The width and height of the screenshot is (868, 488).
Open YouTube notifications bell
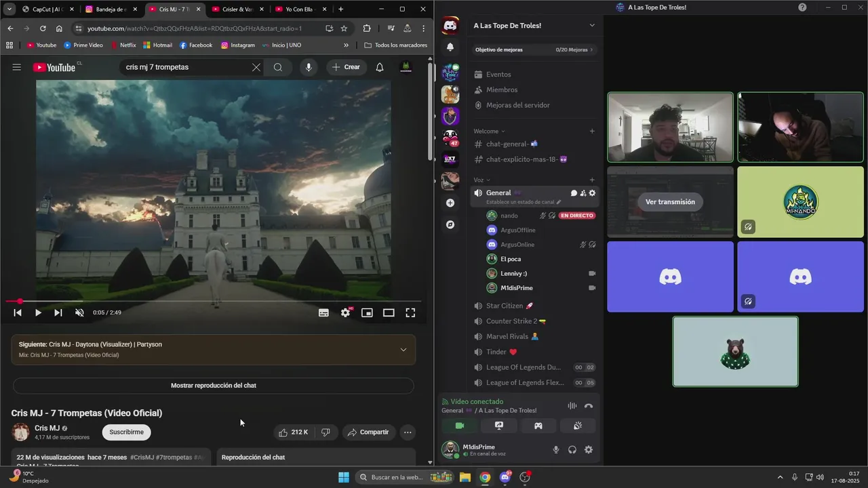(x=380, y=67)
